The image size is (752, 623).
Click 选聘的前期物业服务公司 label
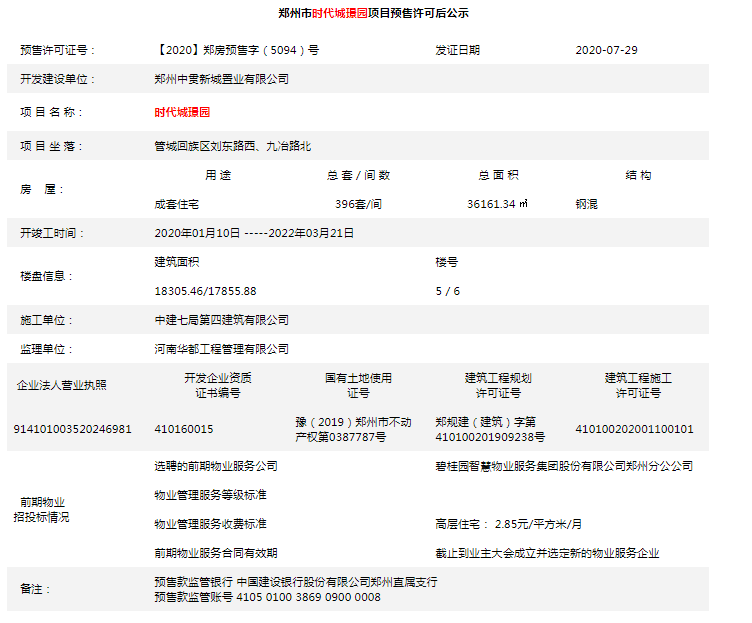(x=216, y=466)
